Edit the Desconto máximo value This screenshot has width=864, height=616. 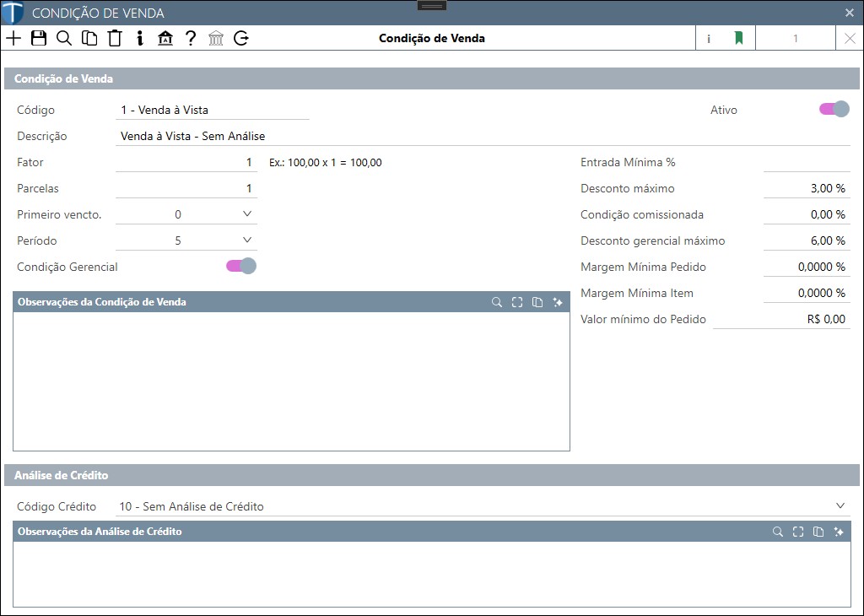click(x=807, y=188)
